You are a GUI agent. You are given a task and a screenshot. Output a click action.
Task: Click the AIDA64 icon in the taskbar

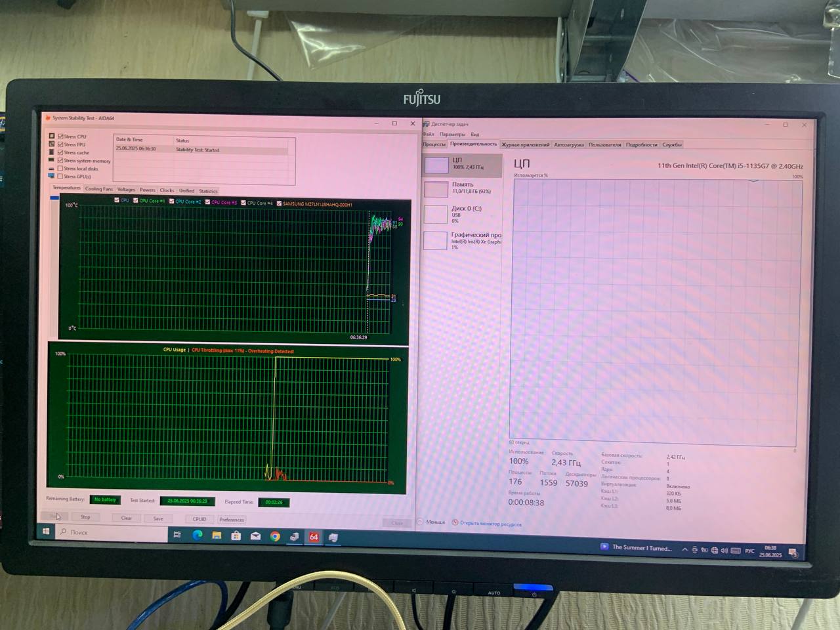coord(314,537)
